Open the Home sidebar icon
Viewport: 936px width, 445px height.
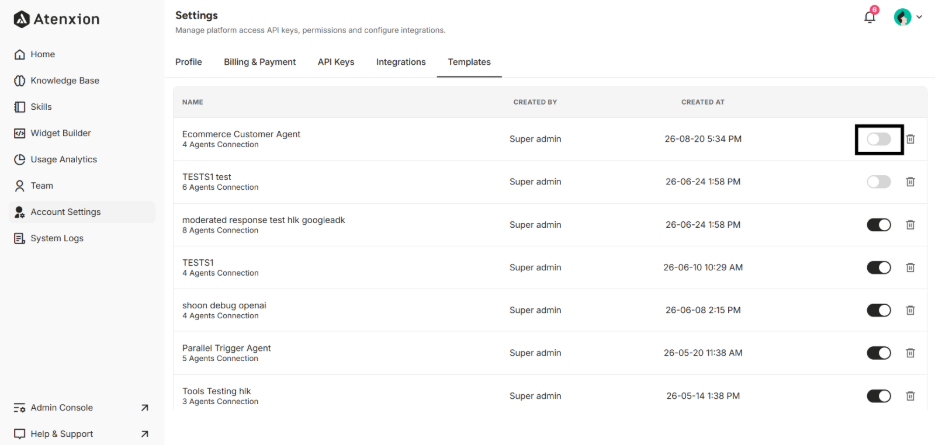(x=20, y=54)
